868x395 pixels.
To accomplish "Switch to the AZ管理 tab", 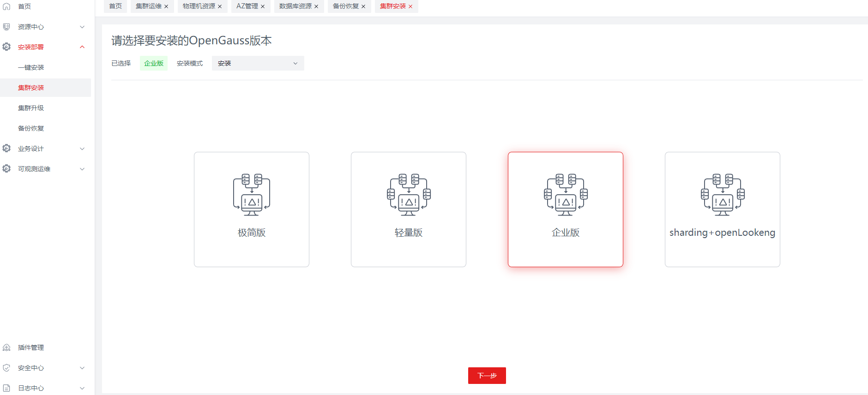I will (247, 6).
